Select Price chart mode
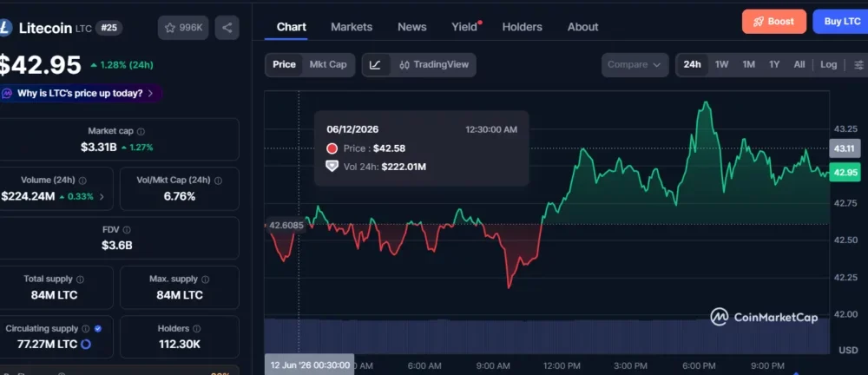Image resolution: width=868 pixels, height=375 pixels. pyautogui.click(x=284, y=65)
